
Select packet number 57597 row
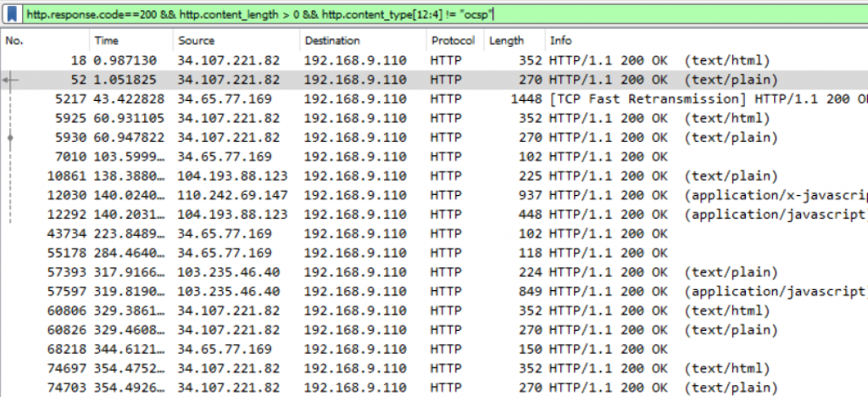click(434, 291)
